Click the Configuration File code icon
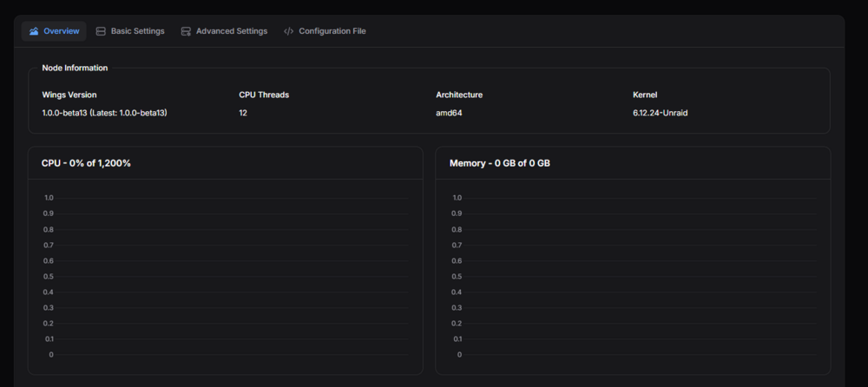The width and height of the screenshot is (868, 387). [x=288, y=31]
